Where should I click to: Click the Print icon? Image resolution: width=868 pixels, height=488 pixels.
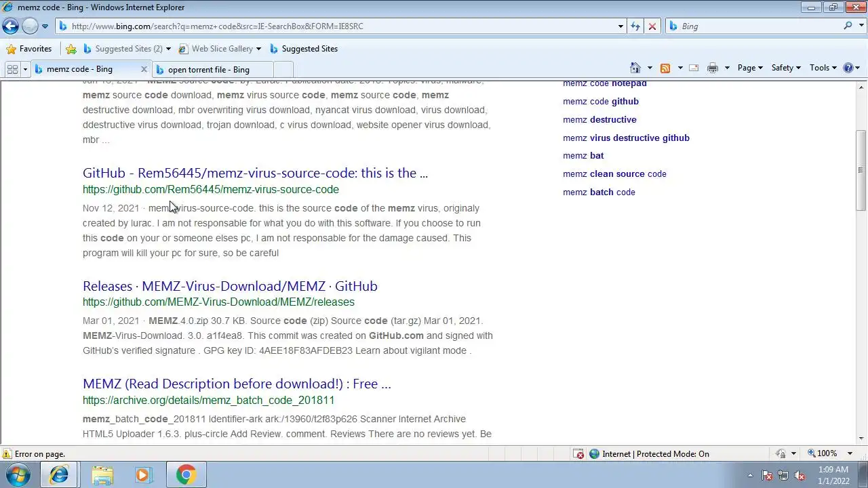[712, 68]
